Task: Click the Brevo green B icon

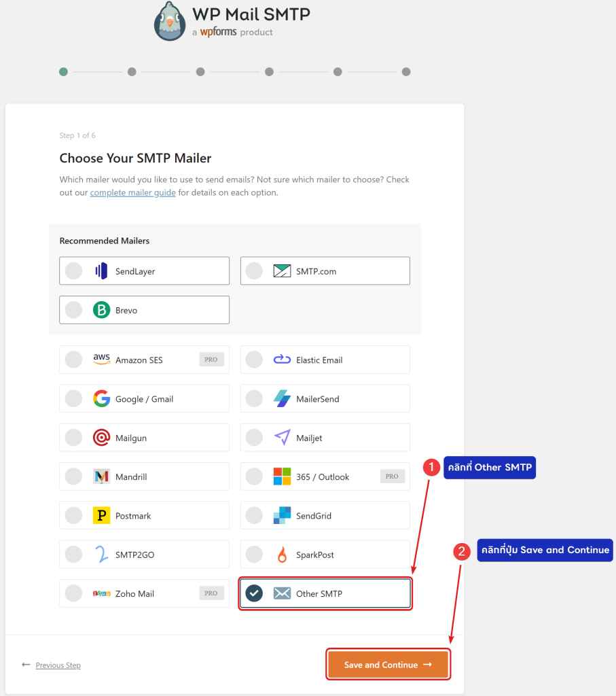Action: pyautogui.click(x=101, y=310)
